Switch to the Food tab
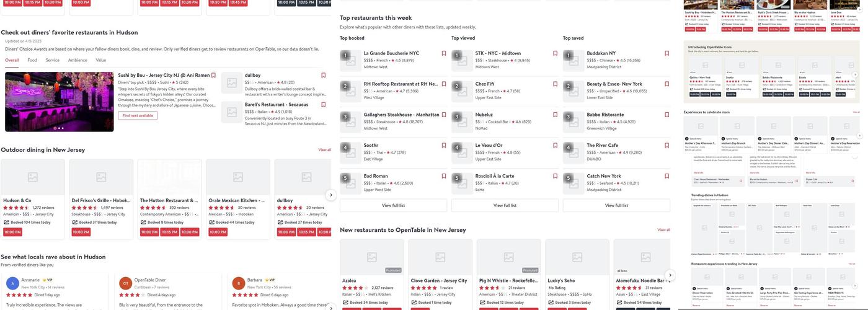The height and width of the screenshot is (310, 868). (32, 60)
